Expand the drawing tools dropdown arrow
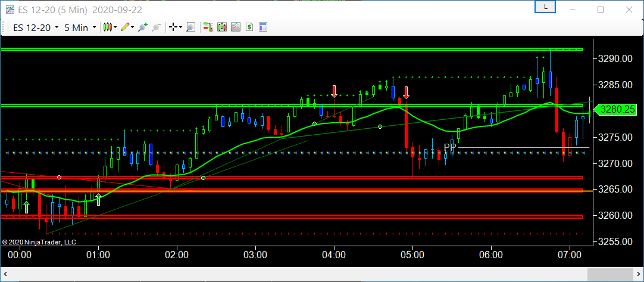This screenshot has width=644, height=282. 133,27
